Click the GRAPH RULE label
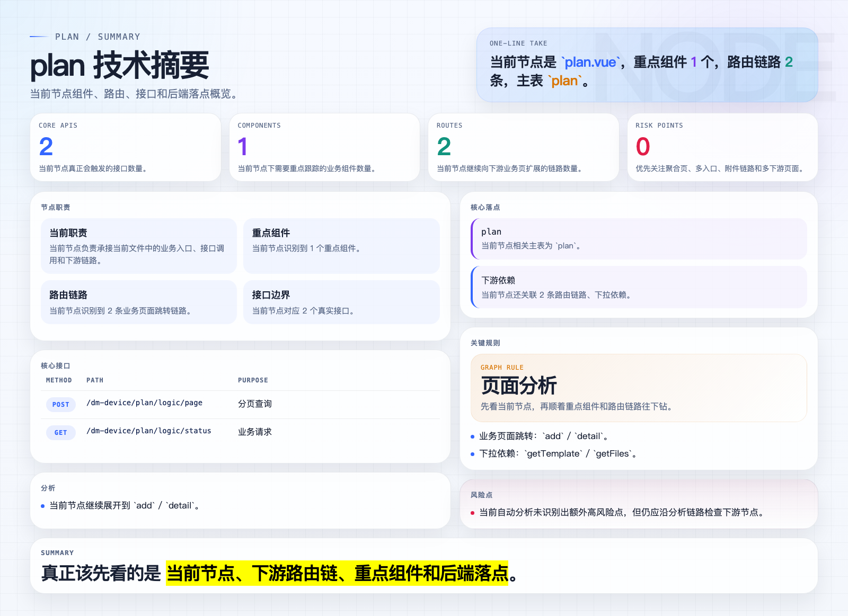Screen dimensions: 848x616 coord(502,368)
